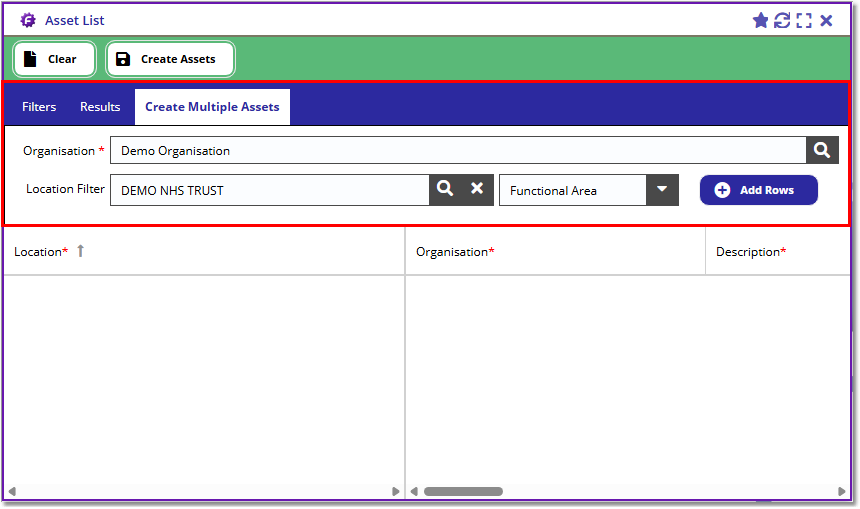The width and height of the screenshot is (860, 509).
Task: Refresh the Asset List window
Action: (x=782, y=21)
